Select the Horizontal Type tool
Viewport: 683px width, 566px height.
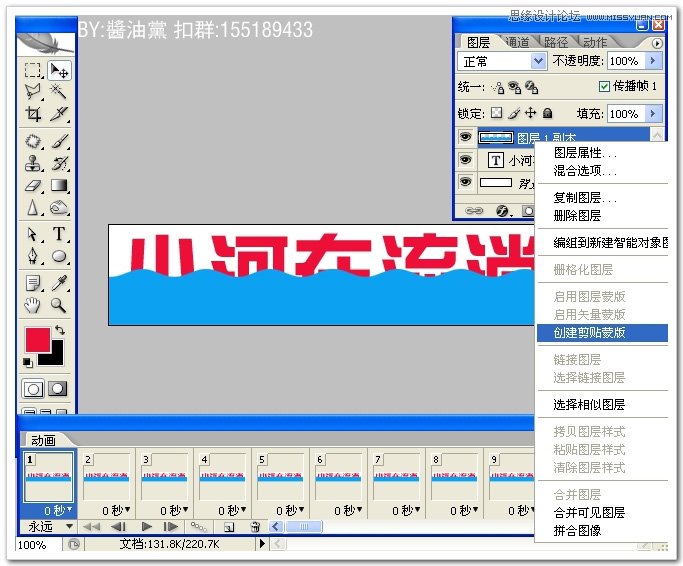pos(59,234)
